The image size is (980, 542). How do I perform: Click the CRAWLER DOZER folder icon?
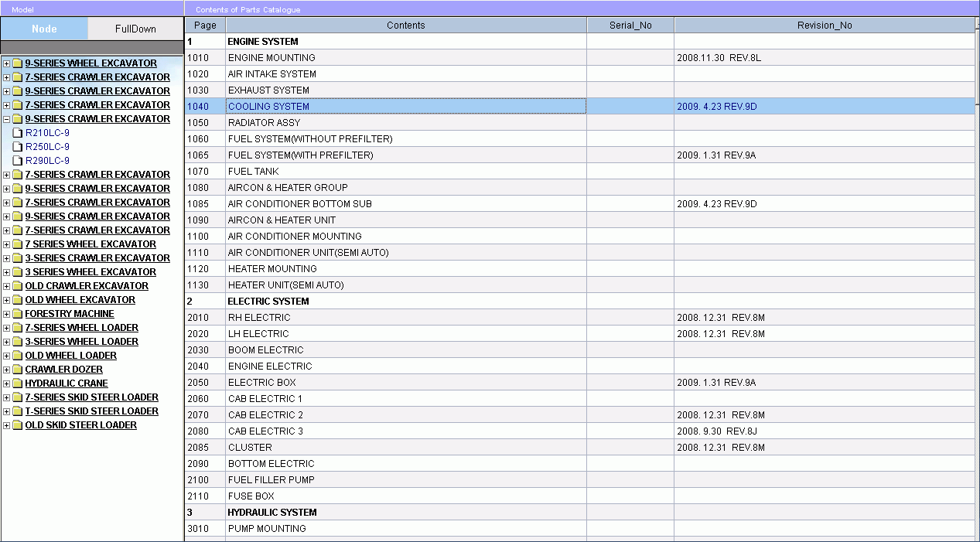pyautogui.click(x=17, y=370)
